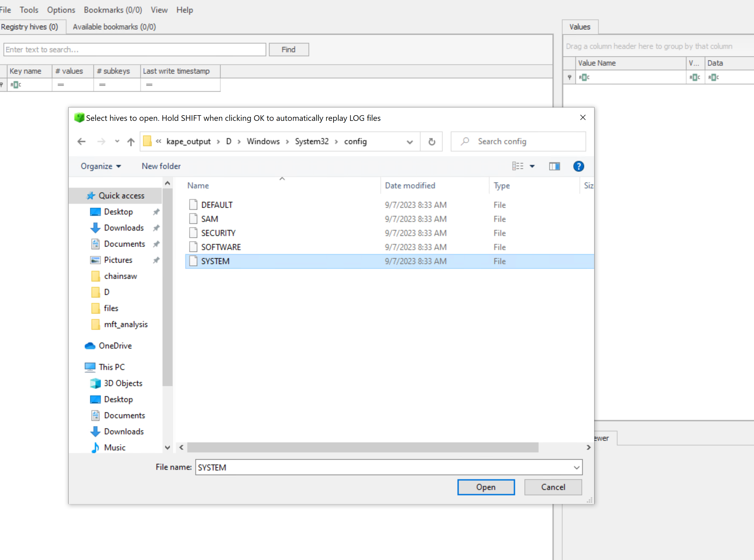The height and width of the screenshot is (560, 754).
Task: Go up one folder level
Action: tap(131, 141)
